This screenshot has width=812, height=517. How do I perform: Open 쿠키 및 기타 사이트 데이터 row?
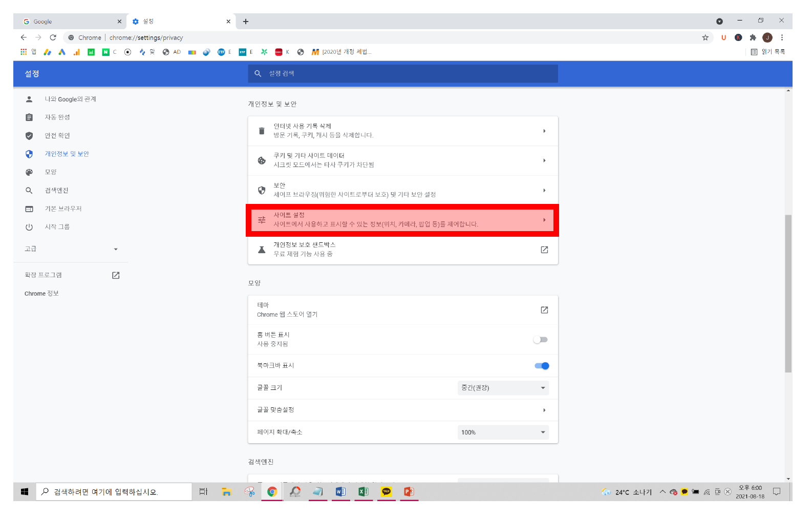pos(403,161)
